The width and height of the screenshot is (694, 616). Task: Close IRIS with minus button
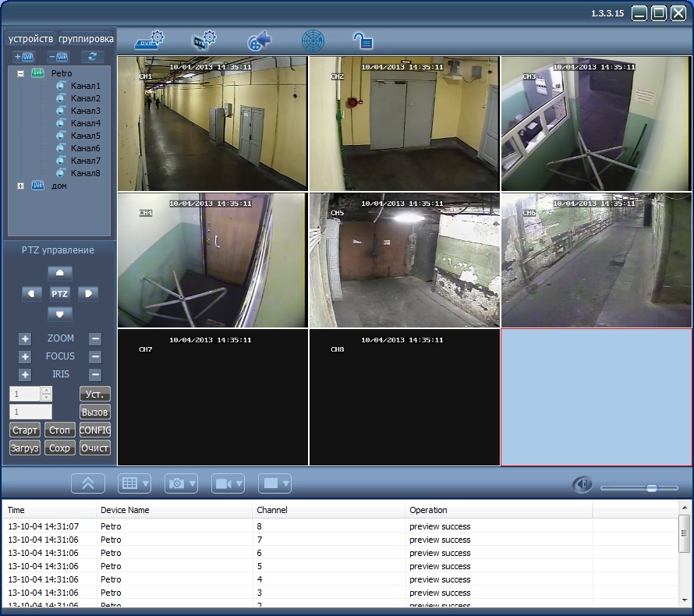pyautogui.click(x=95, y=375)
